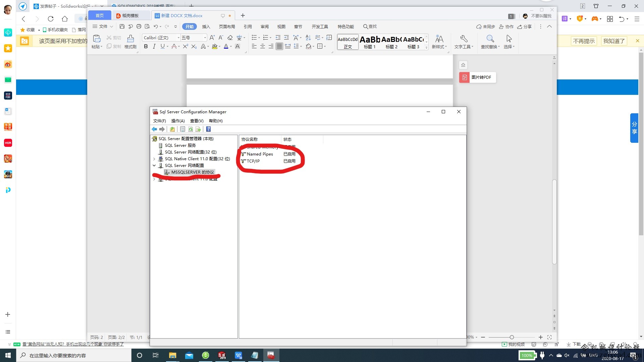Click the Find and Replace magnifier icon

tap(490, 39)
